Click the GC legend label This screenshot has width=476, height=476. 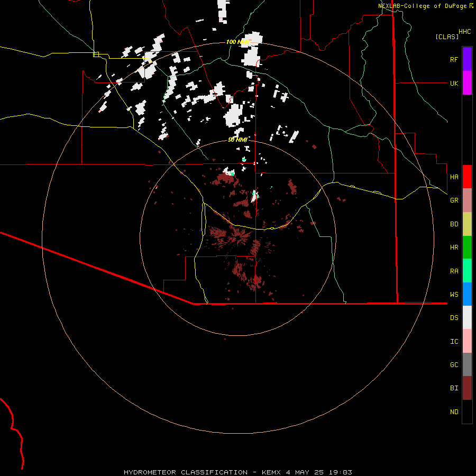[454, 365]
